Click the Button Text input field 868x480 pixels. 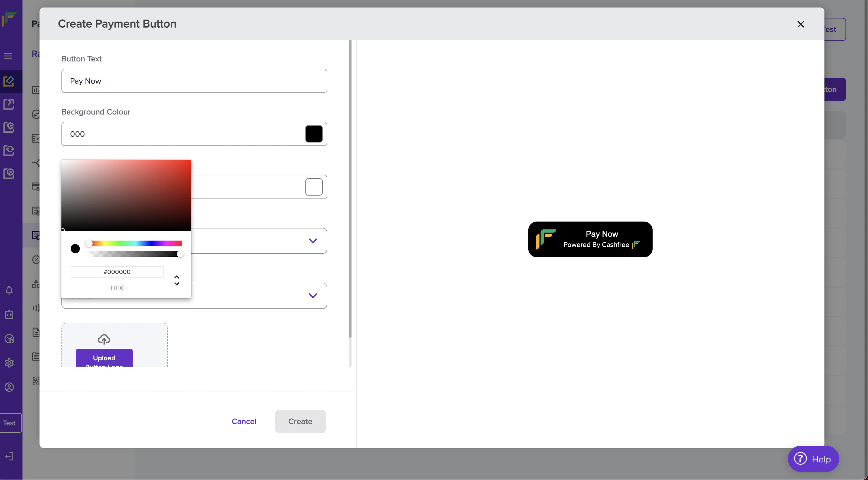(194, 81)
